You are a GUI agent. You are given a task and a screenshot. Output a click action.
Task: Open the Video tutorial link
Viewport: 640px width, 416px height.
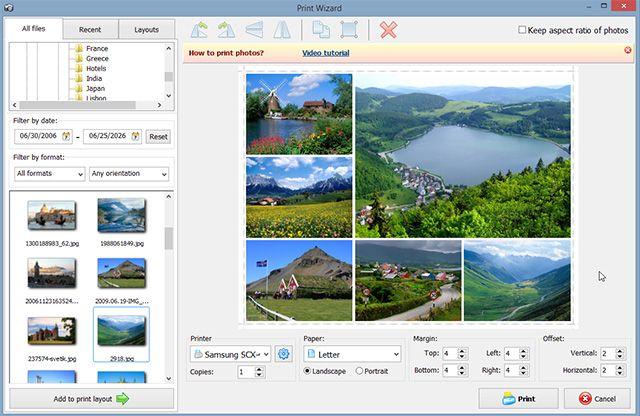326,53
